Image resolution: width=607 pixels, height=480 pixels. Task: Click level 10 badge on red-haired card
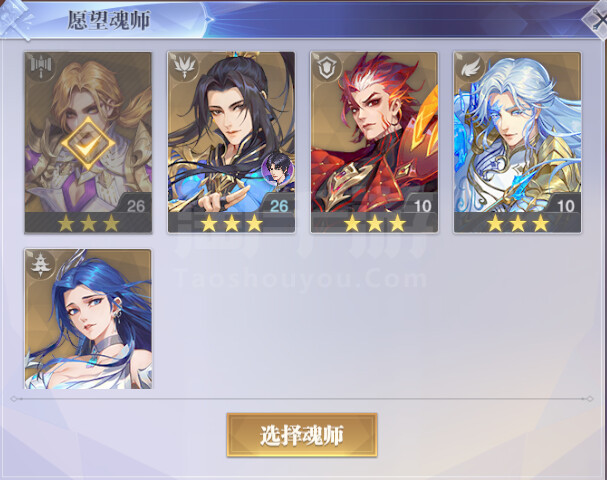point(422,206)
